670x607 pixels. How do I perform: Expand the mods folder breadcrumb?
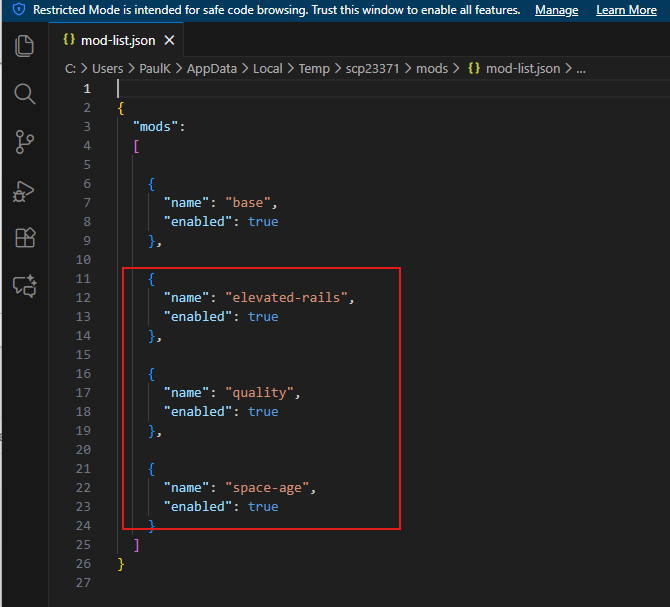[432, 69]
